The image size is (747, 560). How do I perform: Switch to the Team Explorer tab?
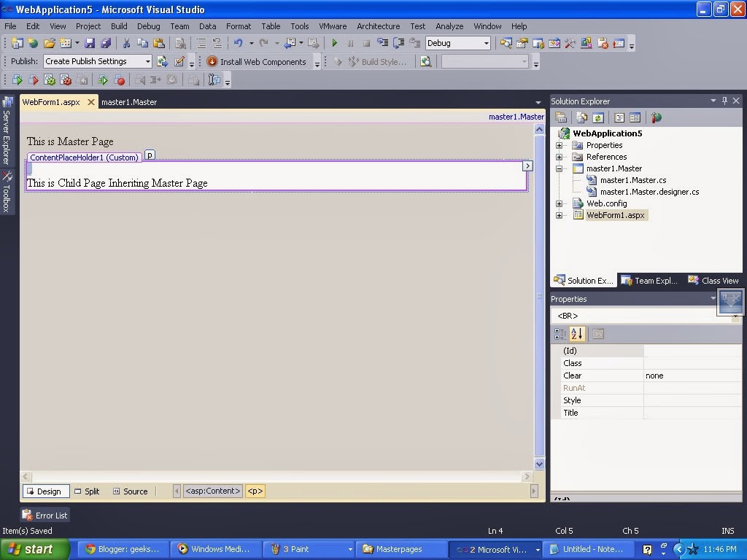tap(650, 281)
